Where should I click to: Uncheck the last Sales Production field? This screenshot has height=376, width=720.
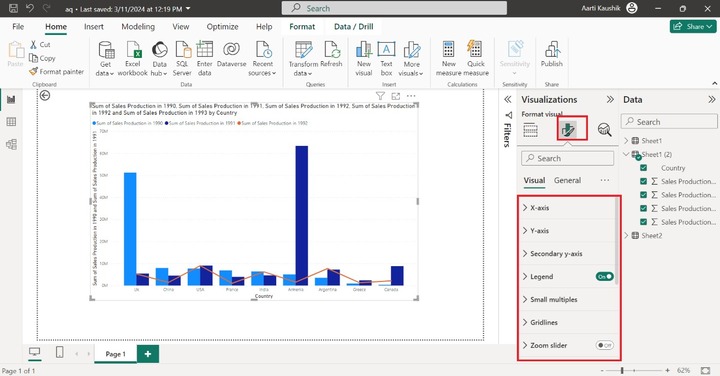click(643, 222)
